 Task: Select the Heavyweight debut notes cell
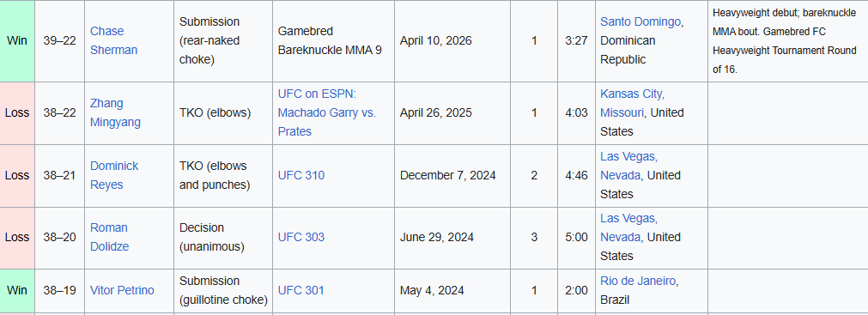click(x=788, y=41)
